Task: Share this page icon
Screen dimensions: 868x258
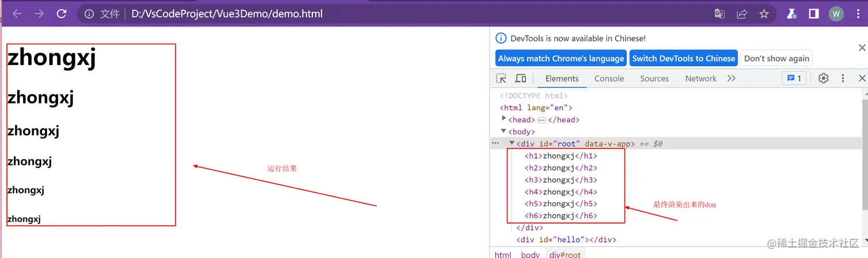Action: point(742,14)
